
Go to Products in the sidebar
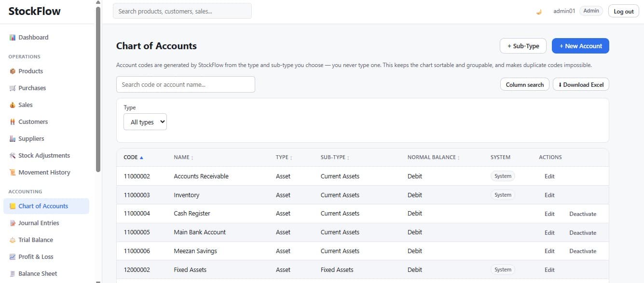coord(46,71)
